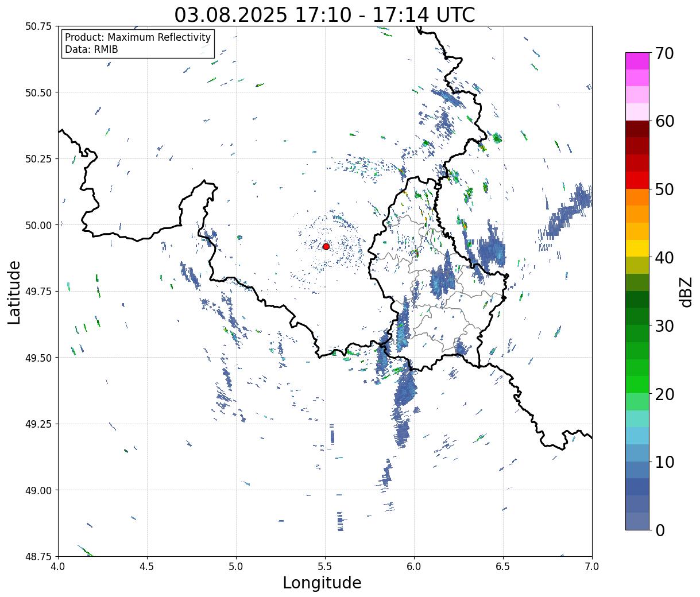Pick the bright red swatch just above 50

637,180
